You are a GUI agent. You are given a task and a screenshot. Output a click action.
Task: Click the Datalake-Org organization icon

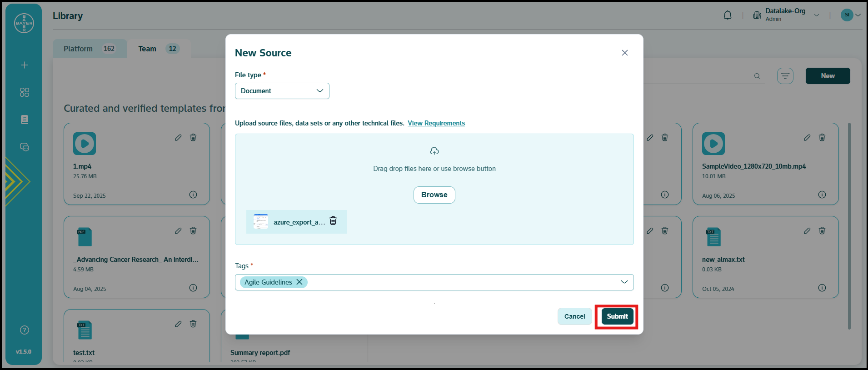pos(757,15)
